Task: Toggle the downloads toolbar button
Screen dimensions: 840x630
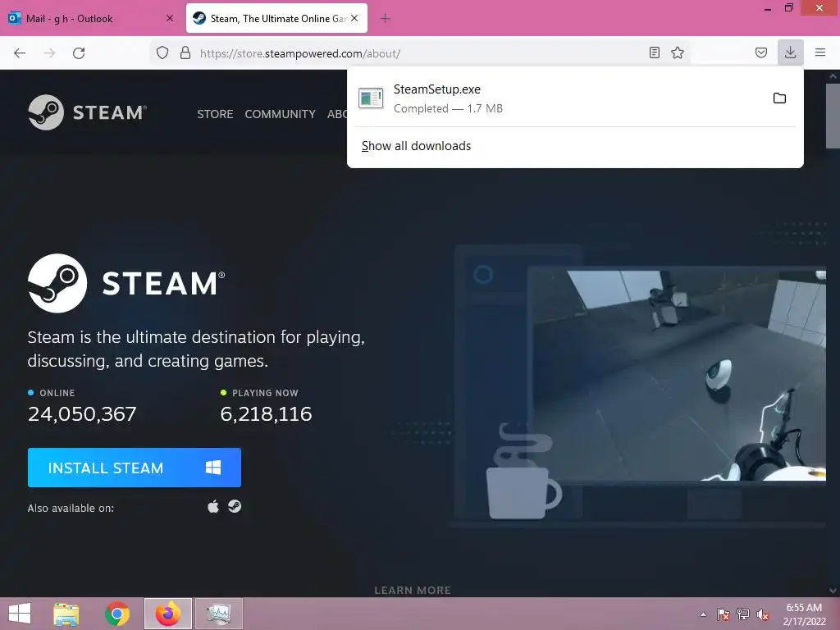Action: [x=790, y=52]
